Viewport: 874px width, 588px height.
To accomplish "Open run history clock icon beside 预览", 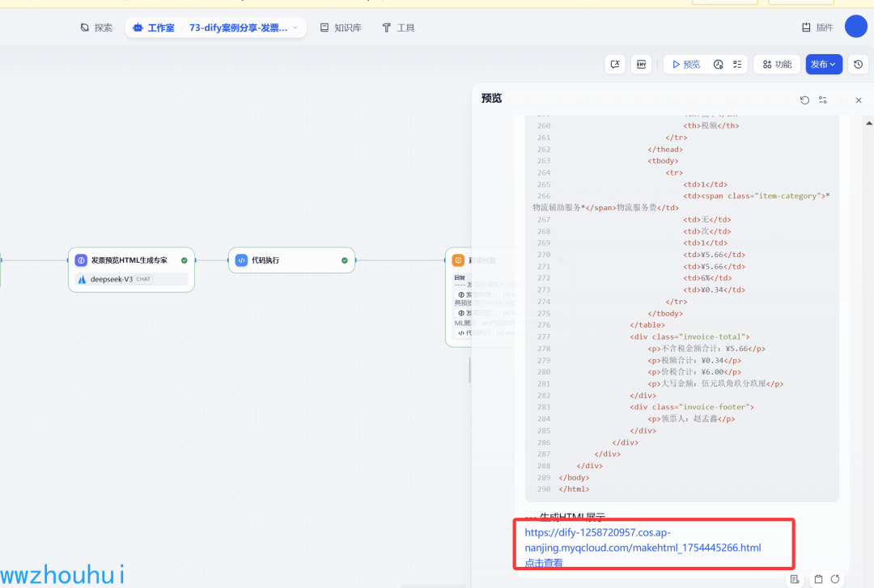I will coord(718,65).
